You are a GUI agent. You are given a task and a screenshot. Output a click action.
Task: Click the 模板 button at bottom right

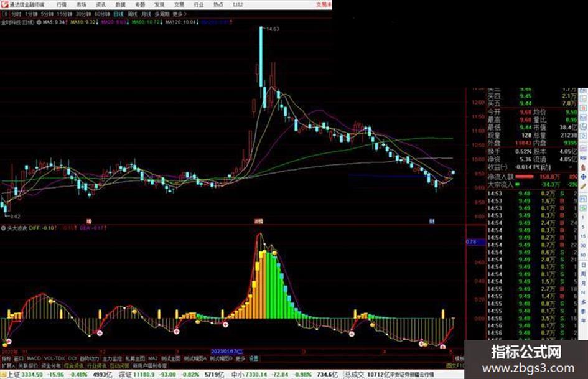click(x=459, y=358)
